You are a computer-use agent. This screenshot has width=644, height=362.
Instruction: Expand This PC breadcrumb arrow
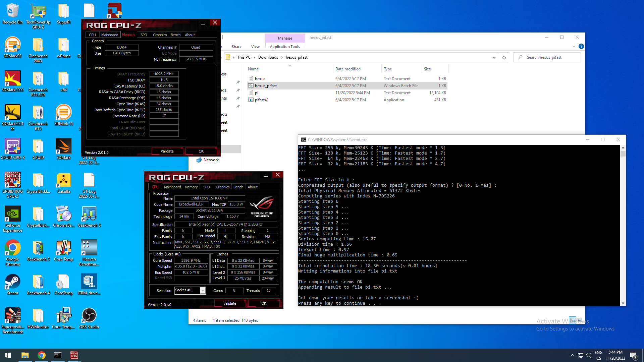254,57
